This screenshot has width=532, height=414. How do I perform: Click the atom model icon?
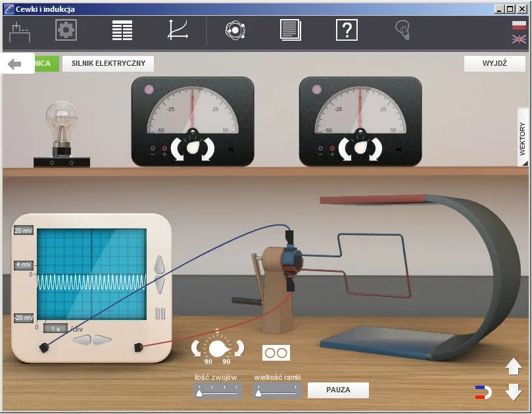pyautogui.click(x=235, y=30)
